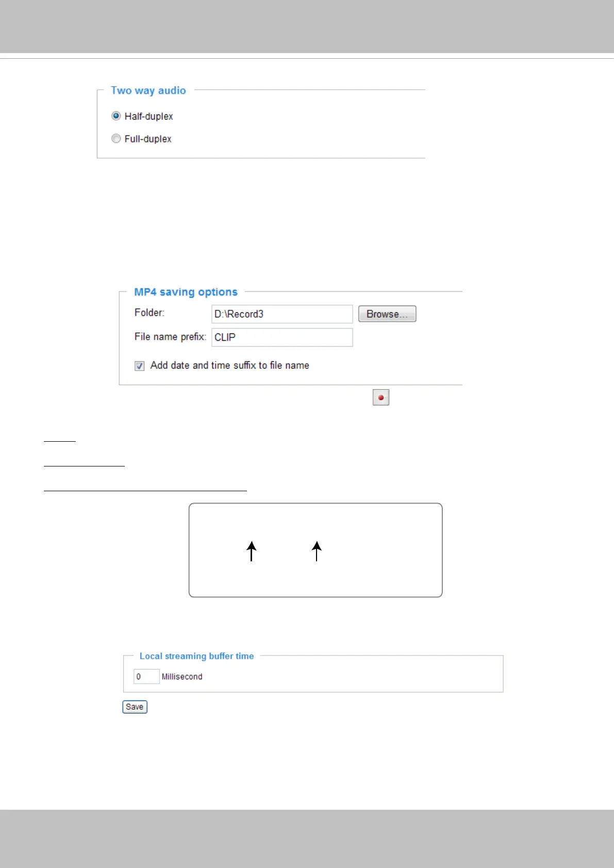Click the Half-duplex label text

tap(148, 116)
